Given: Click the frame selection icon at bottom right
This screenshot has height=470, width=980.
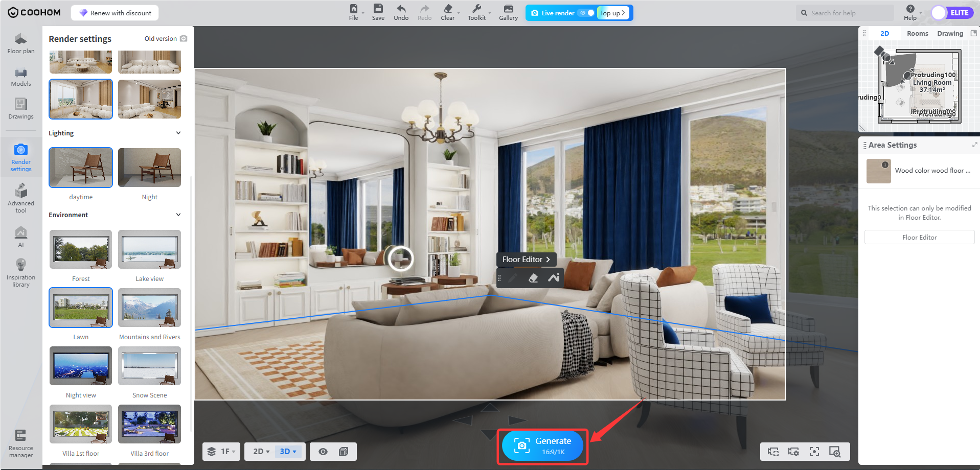Looking at the screenshot, I should click(773, 452).
